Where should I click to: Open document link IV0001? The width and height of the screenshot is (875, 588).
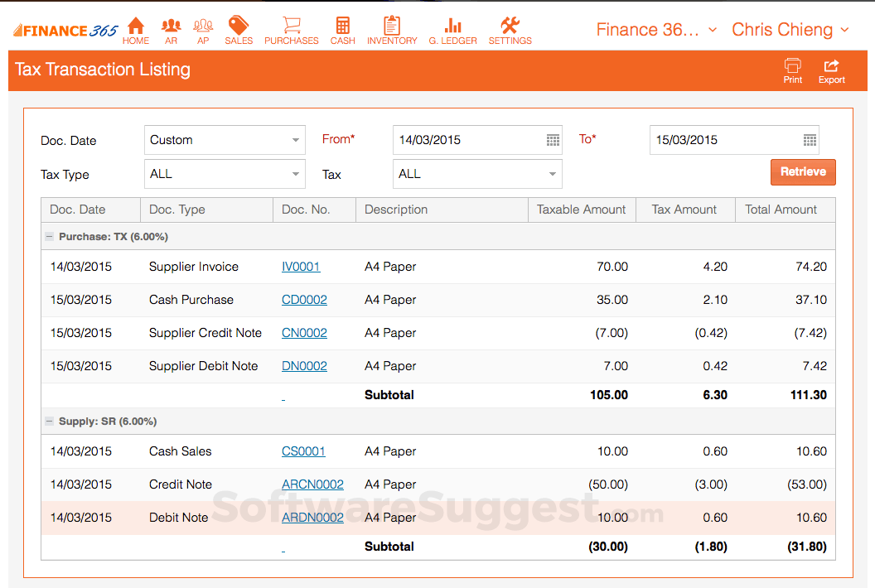(301, 267)
